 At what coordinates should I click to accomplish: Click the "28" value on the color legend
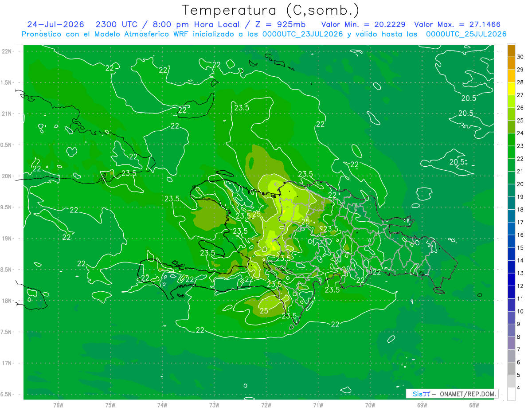click(x=520, y=82)
